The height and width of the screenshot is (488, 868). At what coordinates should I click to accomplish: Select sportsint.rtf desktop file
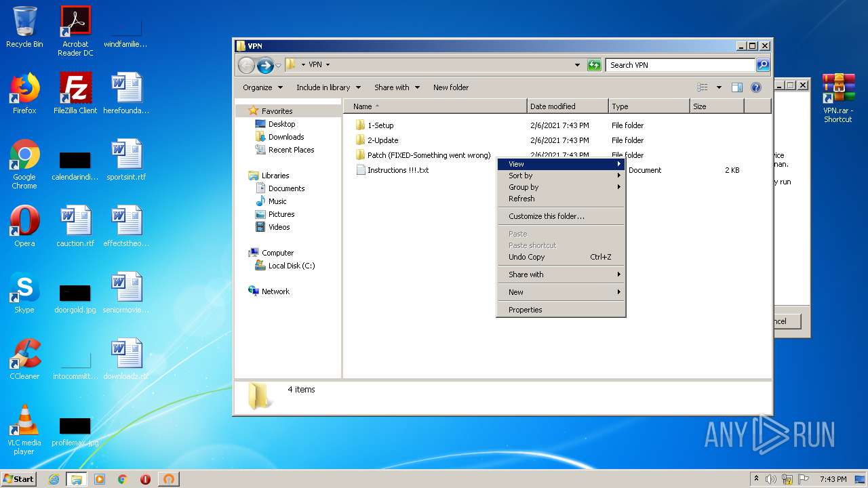126,160
